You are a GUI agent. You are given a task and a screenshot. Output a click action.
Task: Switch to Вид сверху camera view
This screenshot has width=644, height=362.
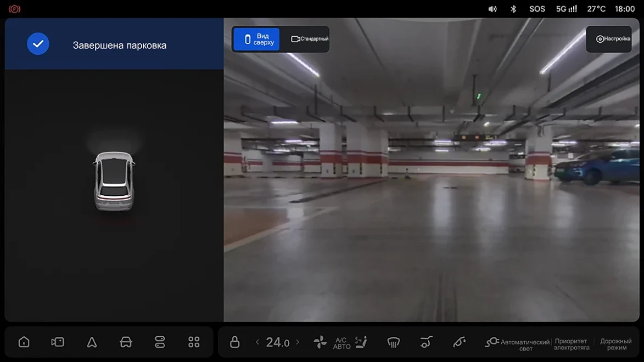coord(257,39)
